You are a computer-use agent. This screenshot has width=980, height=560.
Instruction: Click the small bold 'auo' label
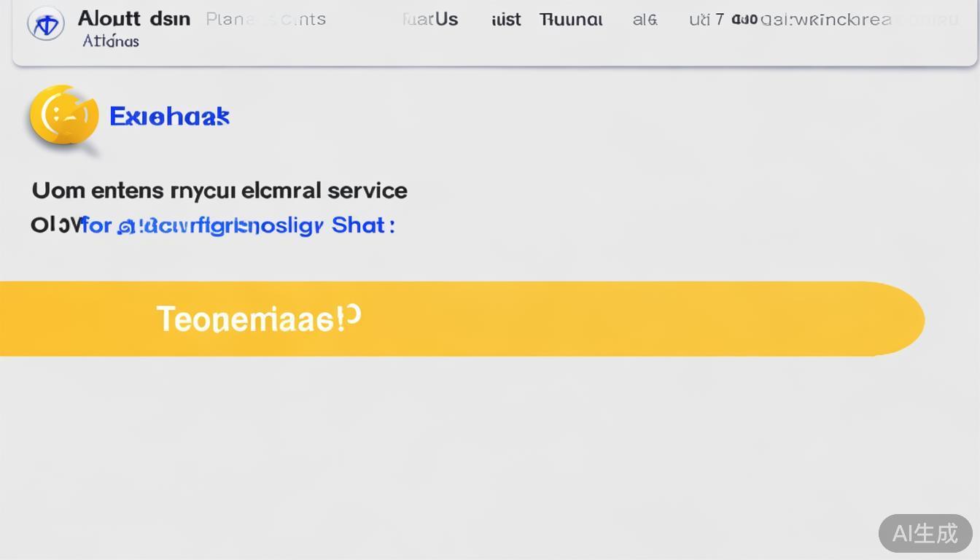[x=744, y=20]
